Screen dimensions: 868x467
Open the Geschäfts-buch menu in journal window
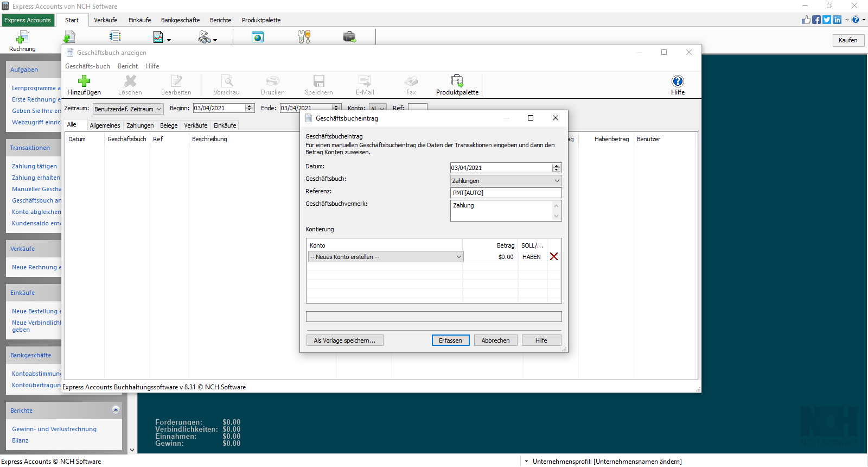click(x=88, y=66)
